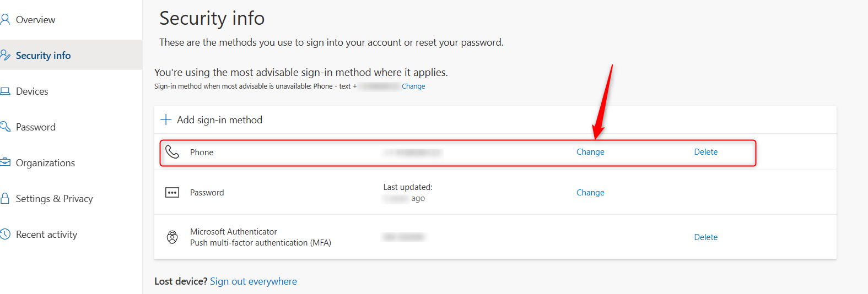Click the Password dots icon in methods list
The width and height of the screenshot is (868, 294).
click(x=172, y=193)
